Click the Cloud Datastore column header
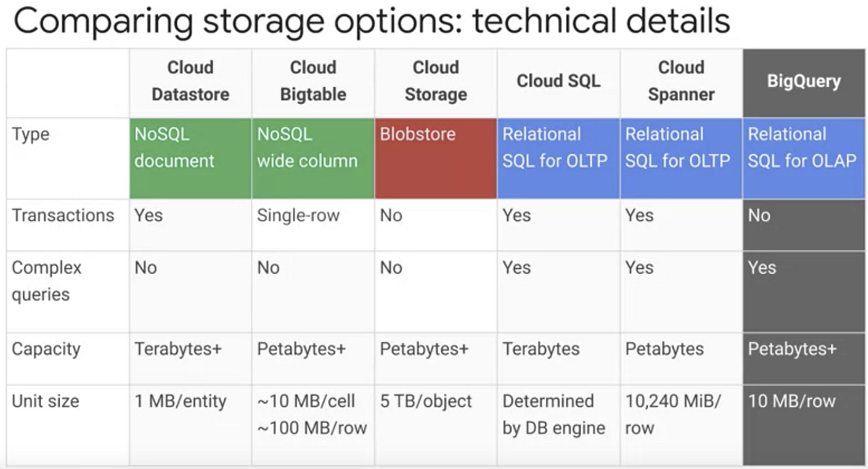Viewport: 868px width, 469px height. pos(190,81)
